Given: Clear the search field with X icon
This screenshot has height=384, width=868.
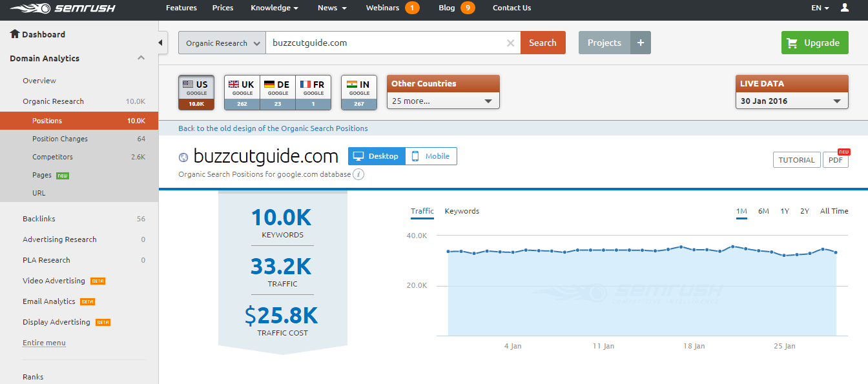Looking at the screenshot, I should (510, 43).
